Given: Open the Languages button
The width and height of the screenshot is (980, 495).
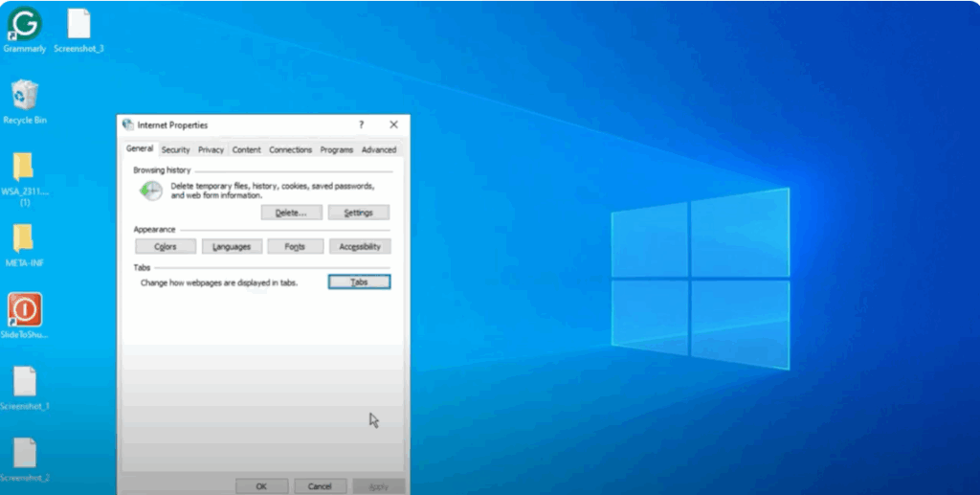Looking at the screenshot, I should 231,247.
